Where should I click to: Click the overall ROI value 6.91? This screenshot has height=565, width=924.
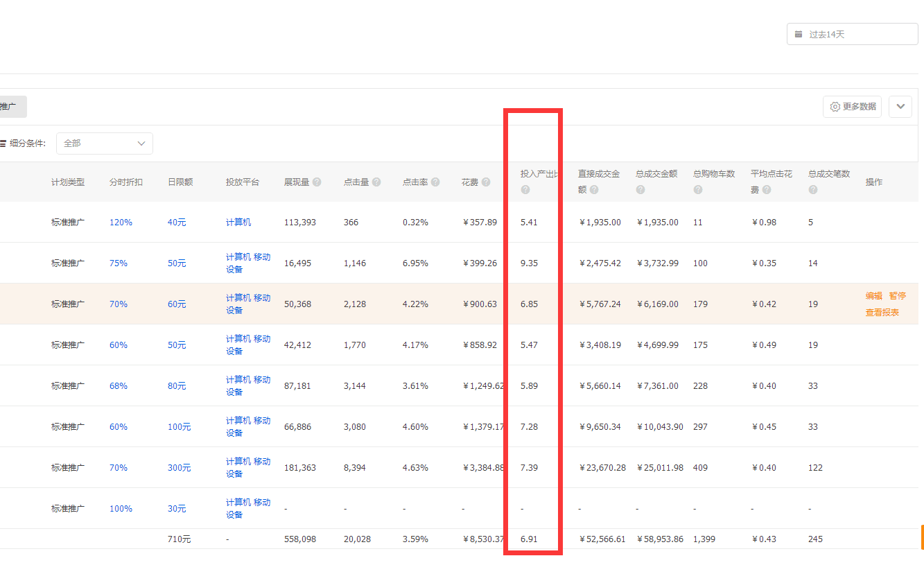click(529, 539)
